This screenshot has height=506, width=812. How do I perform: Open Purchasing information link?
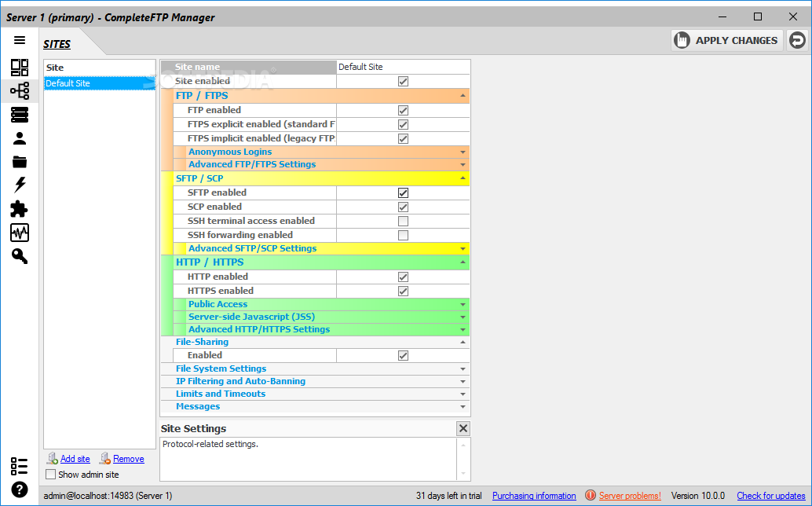pyautogui.click(x=534, y=496)
